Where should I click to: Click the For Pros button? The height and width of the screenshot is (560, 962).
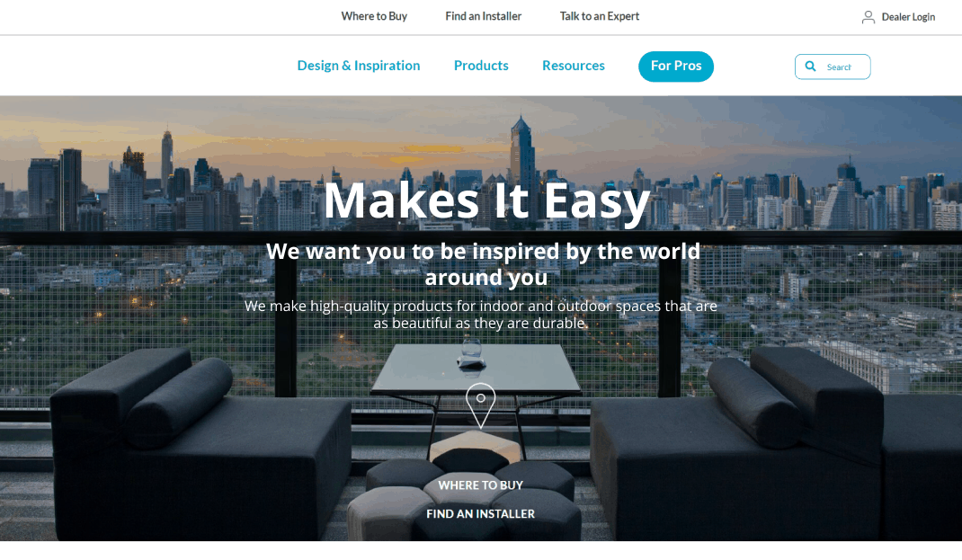coord(676,67)
